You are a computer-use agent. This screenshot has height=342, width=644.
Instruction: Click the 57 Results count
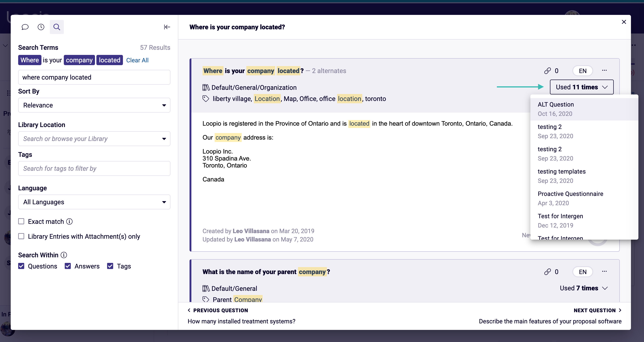(155, 47)
